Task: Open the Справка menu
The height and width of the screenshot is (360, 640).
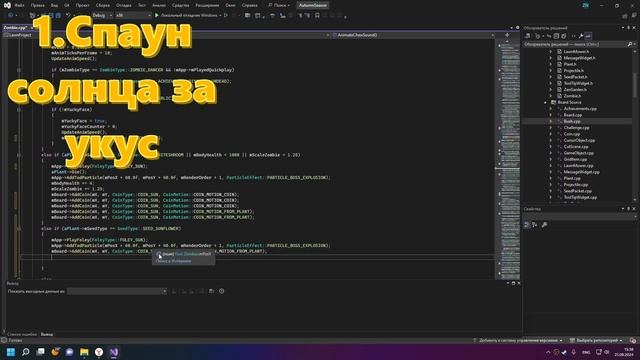Action: click(x=249, y=5)
